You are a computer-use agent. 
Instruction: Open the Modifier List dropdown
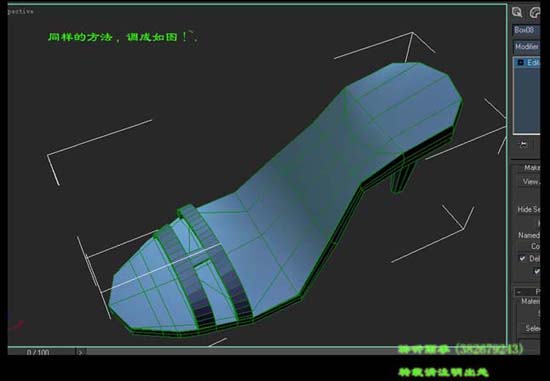(526, 46)
